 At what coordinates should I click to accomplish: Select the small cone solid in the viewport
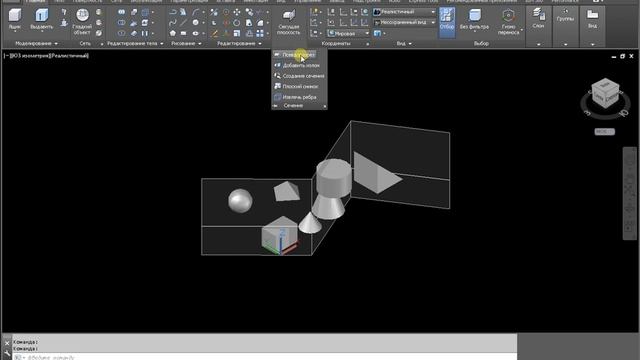pyautogui.click(x=310, y=223)
